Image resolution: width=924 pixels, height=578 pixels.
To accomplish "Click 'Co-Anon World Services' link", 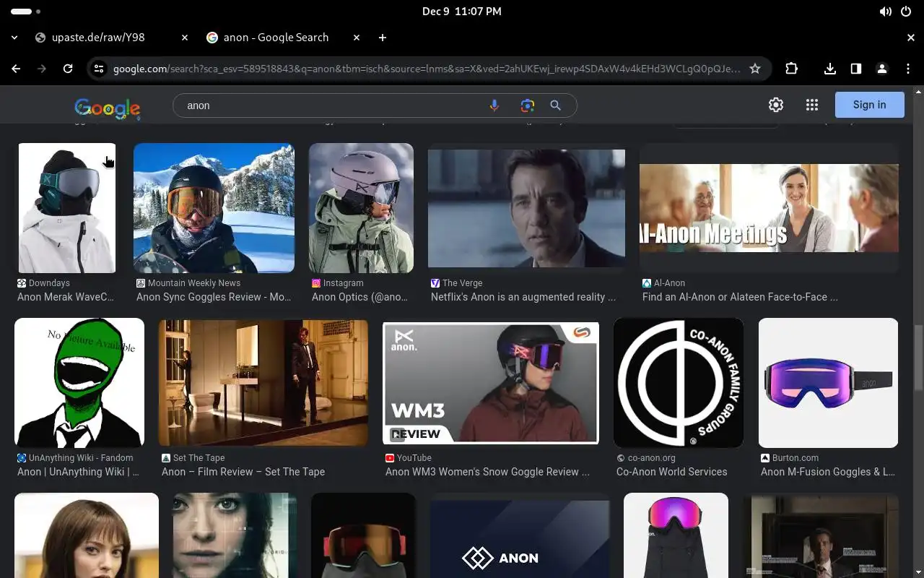I will (672, 472).
